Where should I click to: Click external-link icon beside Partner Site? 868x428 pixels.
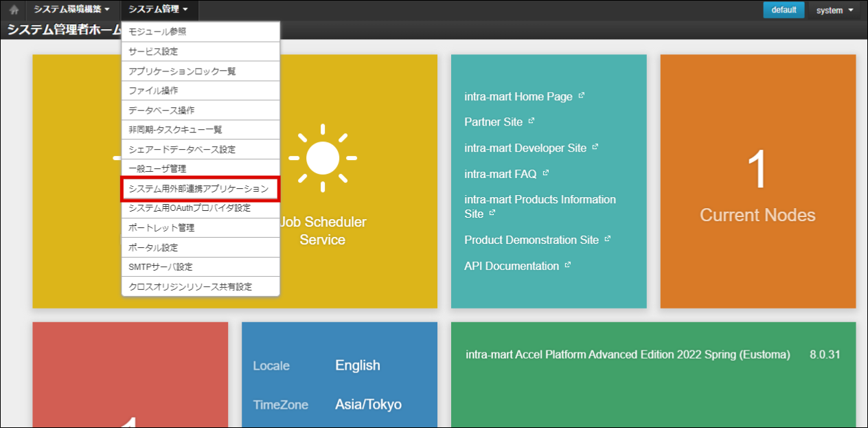coord(532,122)
